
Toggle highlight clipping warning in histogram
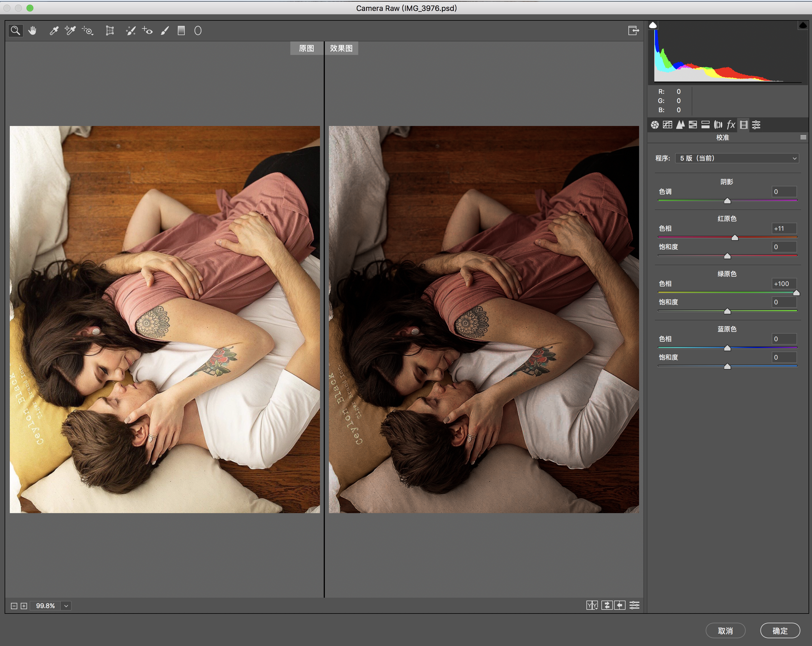point(803,25)
